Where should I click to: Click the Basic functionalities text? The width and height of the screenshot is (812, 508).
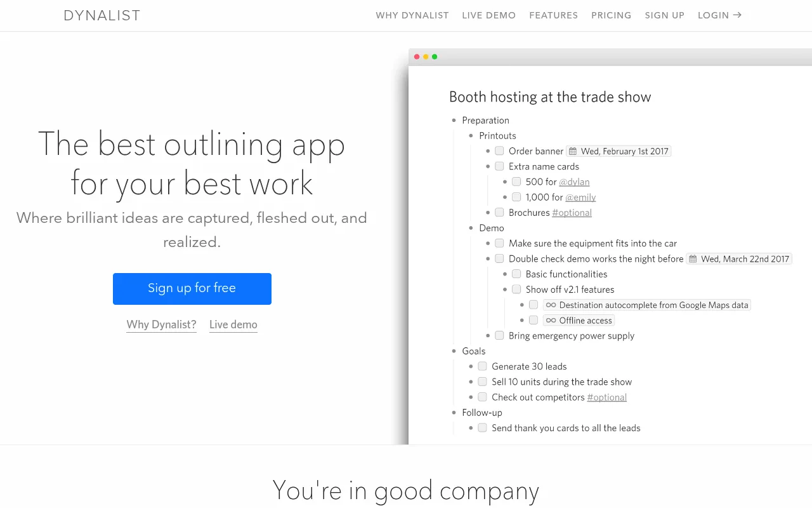pyautogui.click(x=566, y=274)
